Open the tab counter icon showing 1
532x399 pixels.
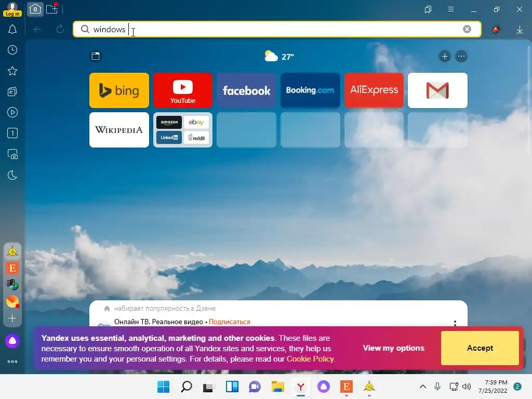[x=12, y=134]
